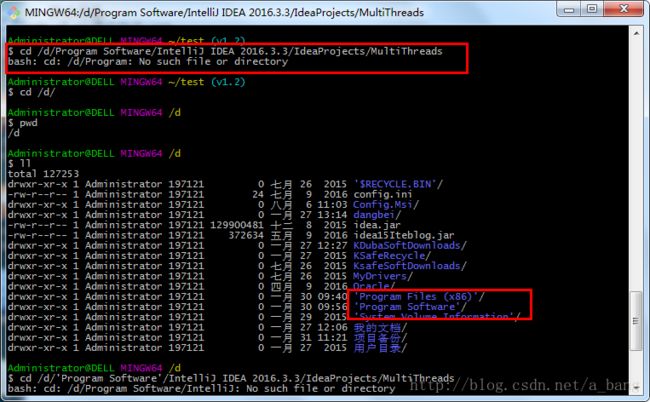The image size is (650, 402).
Task: Click the Config.Msi directory name
Action: click(386, 205)
